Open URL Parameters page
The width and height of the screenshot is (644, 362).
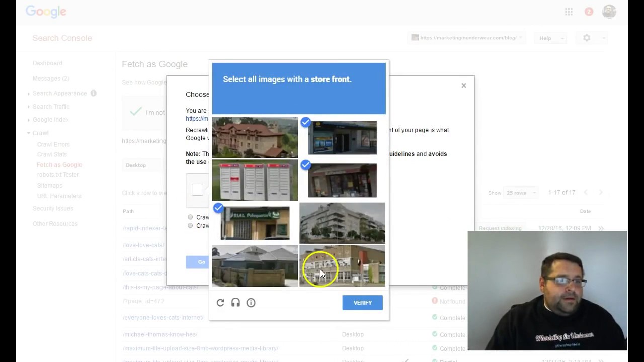[x=59, y=196]
